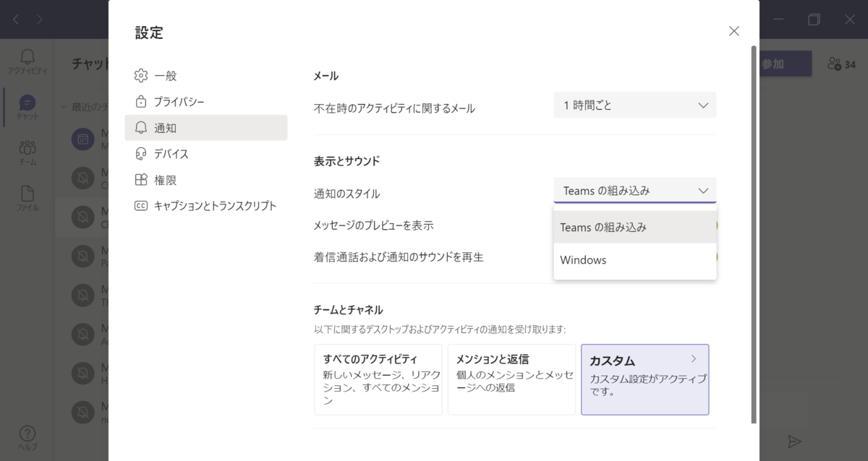This screenshot has width=868, height=461.
Task: Select the すべてのアクティビティ notification card
Action: pos(378,379)
